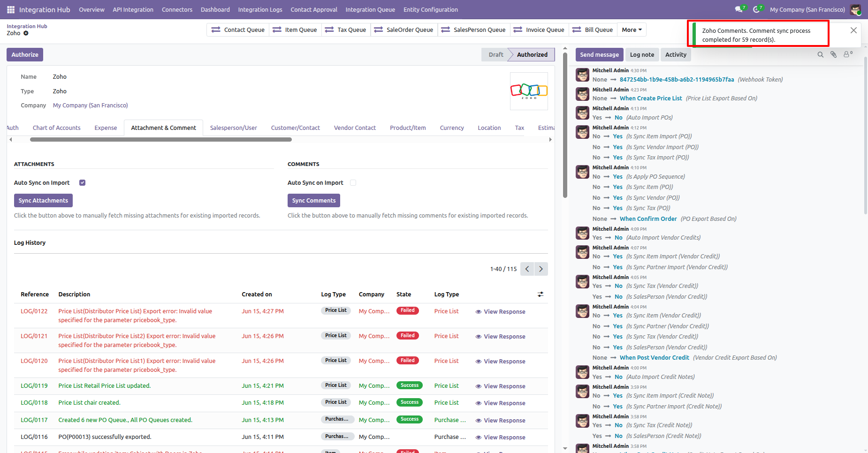This screenshot has height=453, width=868.
Task: Click Integration Hub breadcrumb link
Action: 27,26
